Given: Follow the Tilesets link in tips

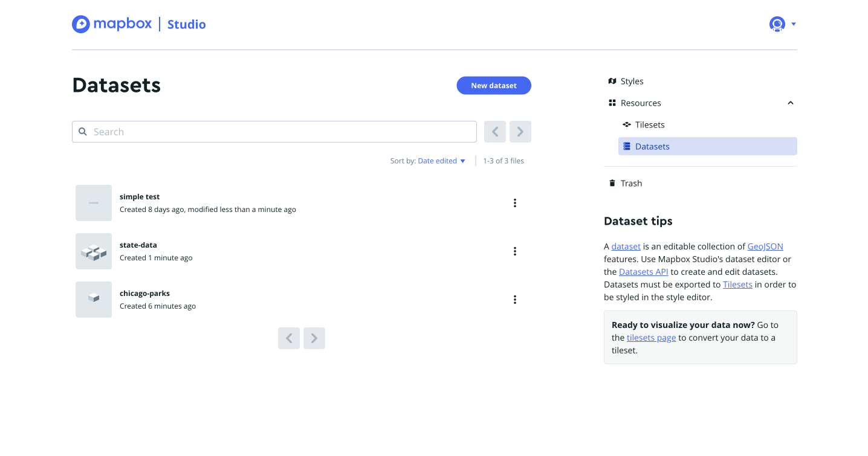Looking at the screenshot, I should [x=737, y=284].
